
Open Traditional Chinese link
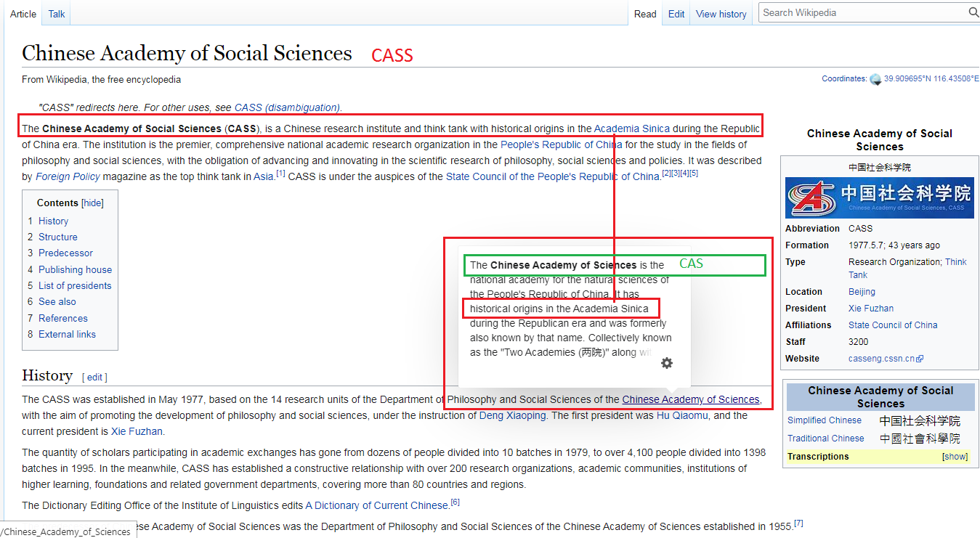(826, 439)
